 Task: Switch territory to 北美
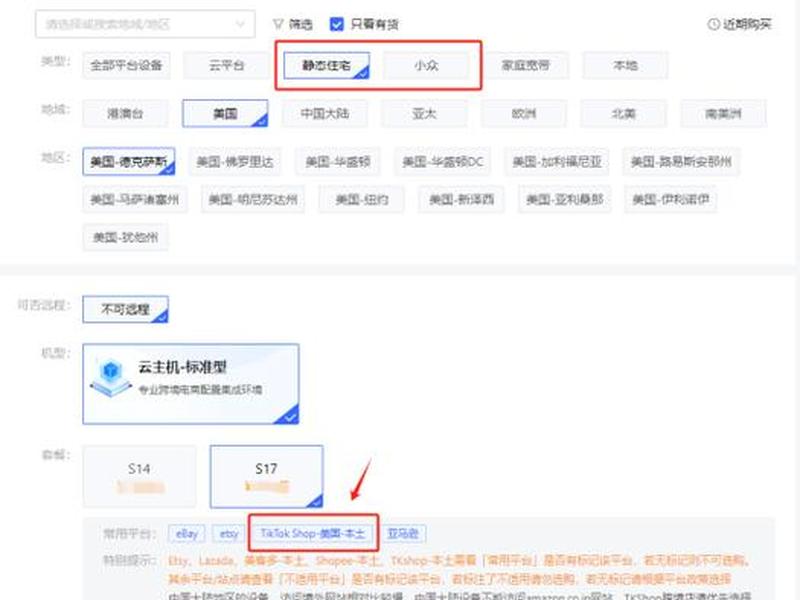click(623, 113)
